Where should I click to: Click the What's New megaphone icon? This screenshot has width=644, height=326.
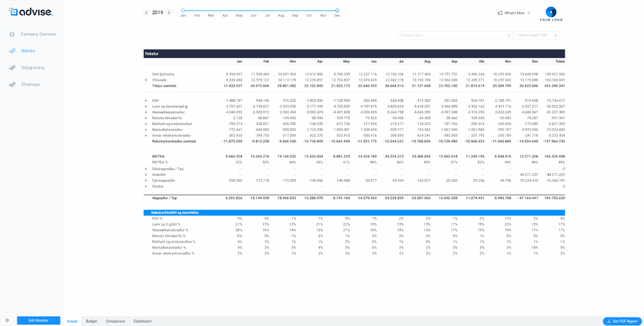[x=500, y=13]
